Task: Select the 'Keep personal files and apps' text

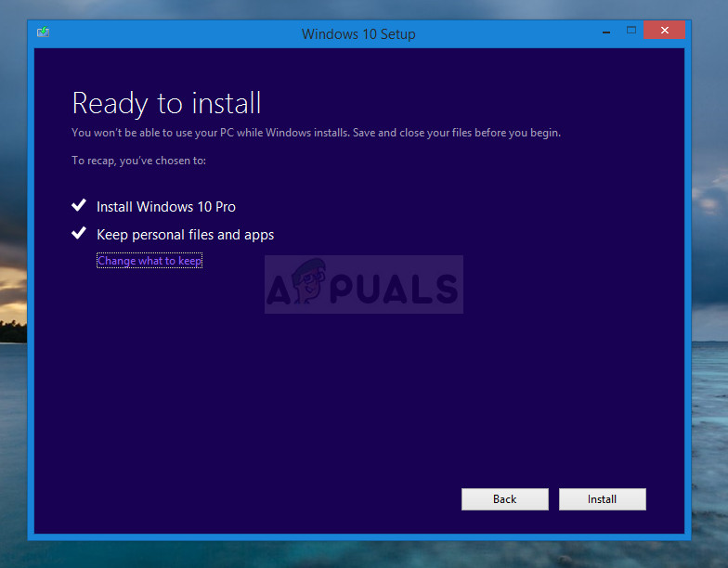Action: pos(186,235)
